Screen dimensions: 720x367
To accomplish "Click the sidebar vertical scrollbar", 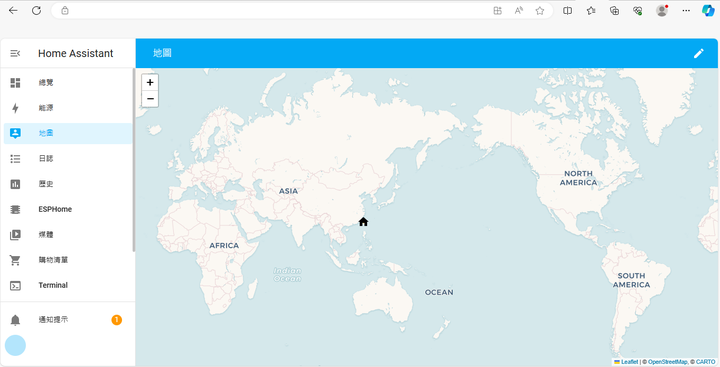I will click(134, 160).
